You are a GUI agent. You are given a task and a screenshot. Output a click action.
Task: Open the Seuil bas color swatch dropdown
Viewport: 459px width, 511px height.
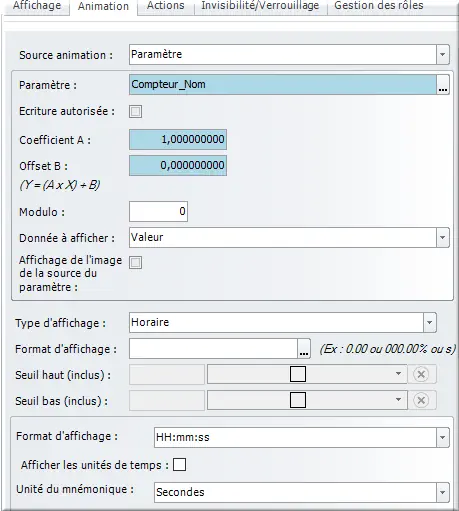coord(307,400)
